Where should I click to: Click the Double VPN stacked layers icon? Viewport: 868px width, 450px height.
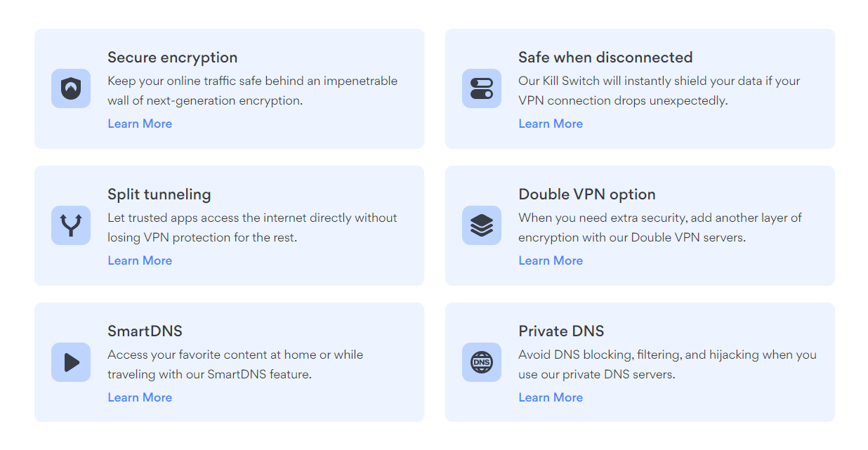pos(482,225)
